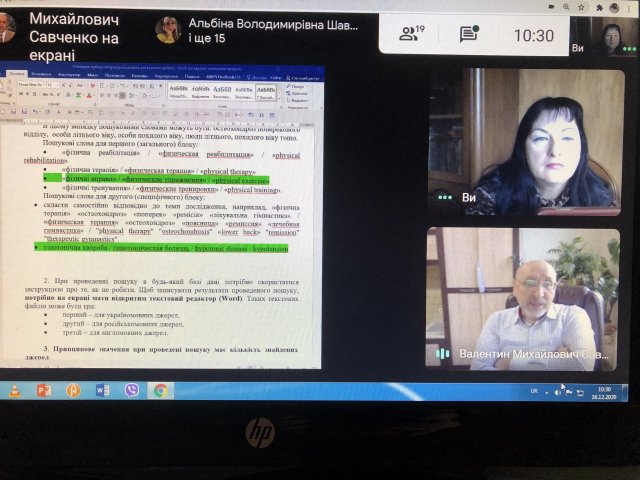
Task: Click the VLC icon in taskbar
Action: click(15, 390)
